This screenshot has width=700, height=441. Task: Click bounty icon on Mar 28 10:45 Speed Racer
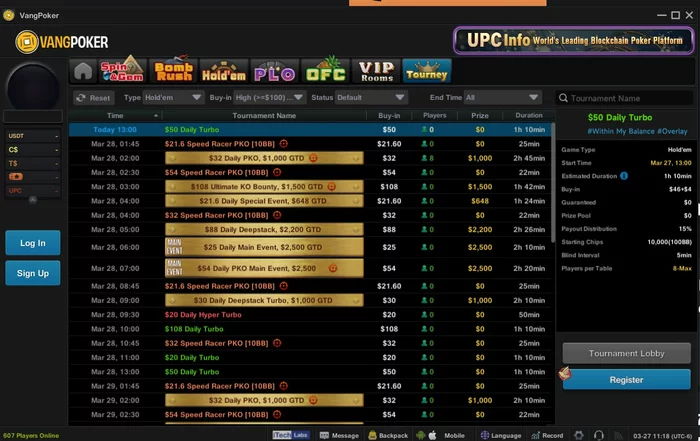click(277, 343)
